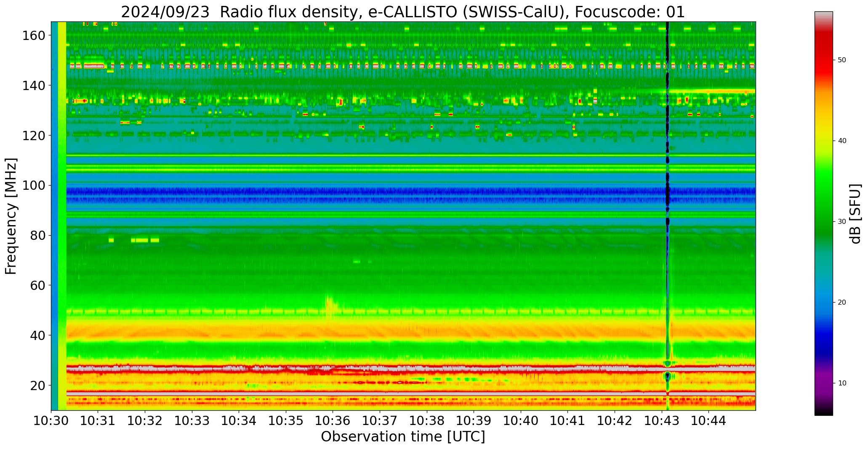
Task: Click the faint burst near 10:36 at 50 MHz
Action: [x=330, y=307]
